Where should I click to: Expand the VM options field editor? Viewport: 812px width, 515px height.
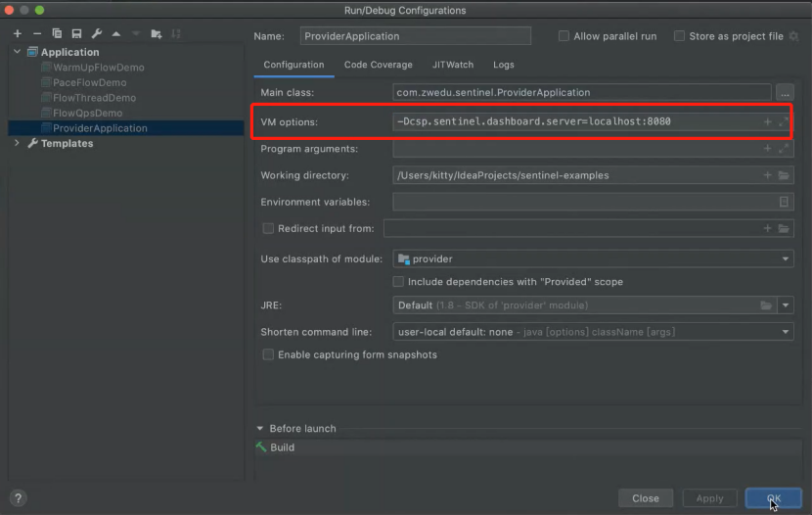pos(783,122)
